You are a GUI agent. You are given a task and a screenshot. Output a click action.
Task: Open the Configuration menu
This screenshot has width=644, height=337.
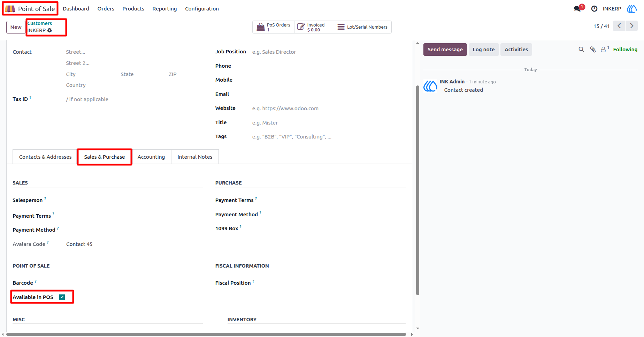(202, 9)
